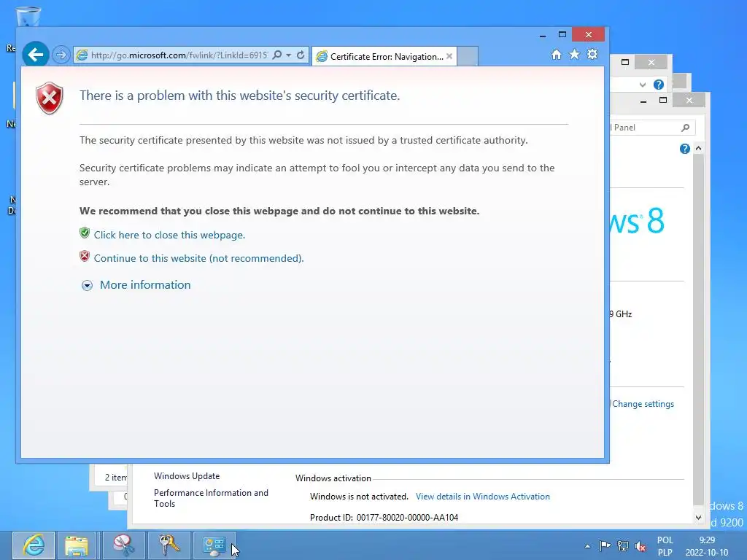Click the help question mark in the System window

coord(684,149)
